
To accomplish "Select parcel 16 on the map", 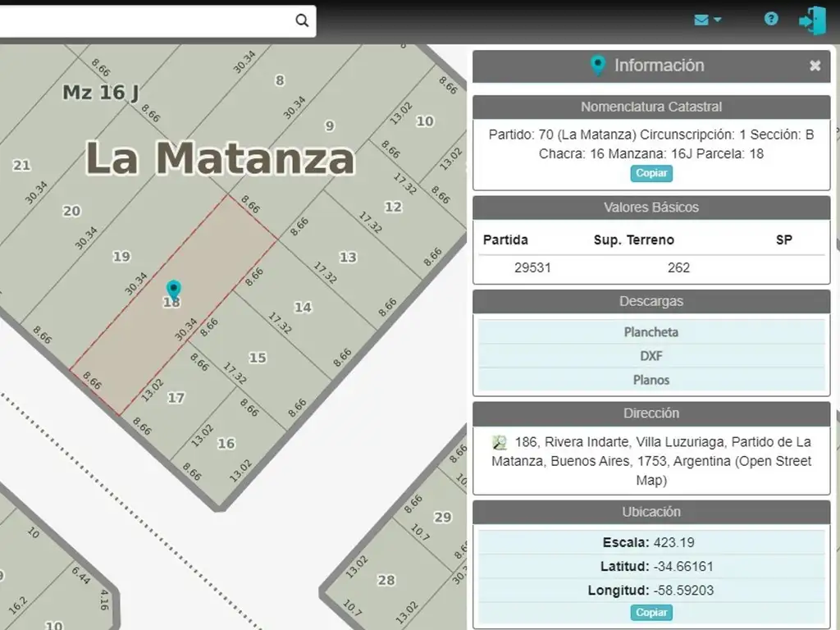I will point(226,444).
